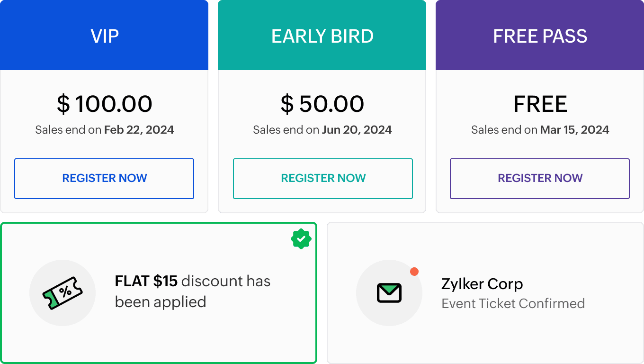The width and height of the screenshot is (644, 364).
Task: Click the Jun 20, 2024 sales end date
Action: (x=357, y=130)
